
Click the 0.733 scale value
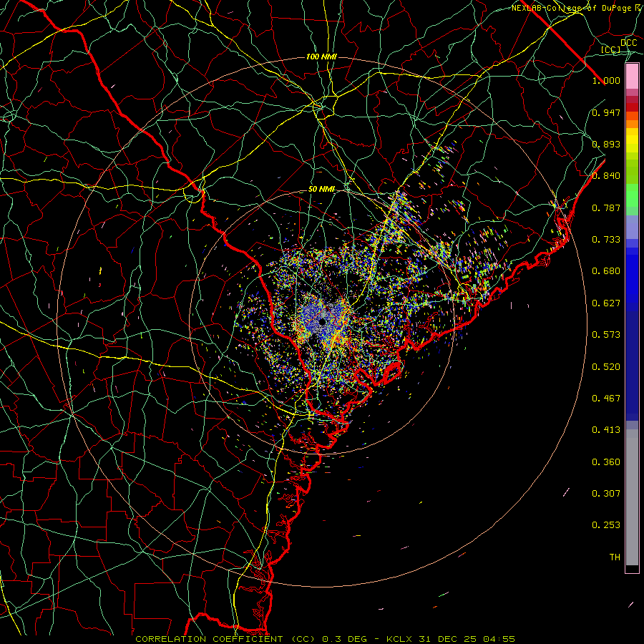click(606, 240)
